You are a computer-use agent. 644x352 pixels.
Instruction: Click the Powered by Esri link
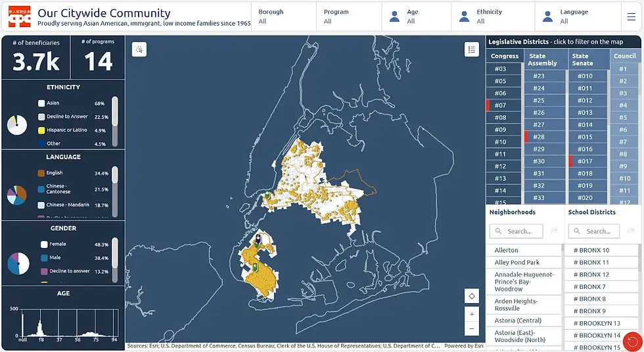point(464,346)
